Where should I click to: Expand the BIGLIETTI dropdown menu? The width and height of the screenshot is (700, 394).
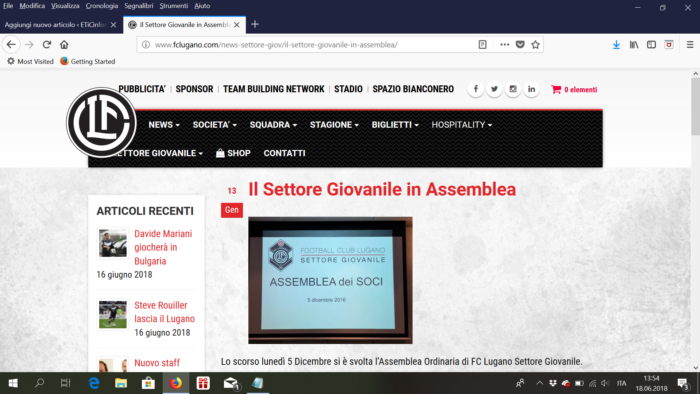click(x=395, y=125)
